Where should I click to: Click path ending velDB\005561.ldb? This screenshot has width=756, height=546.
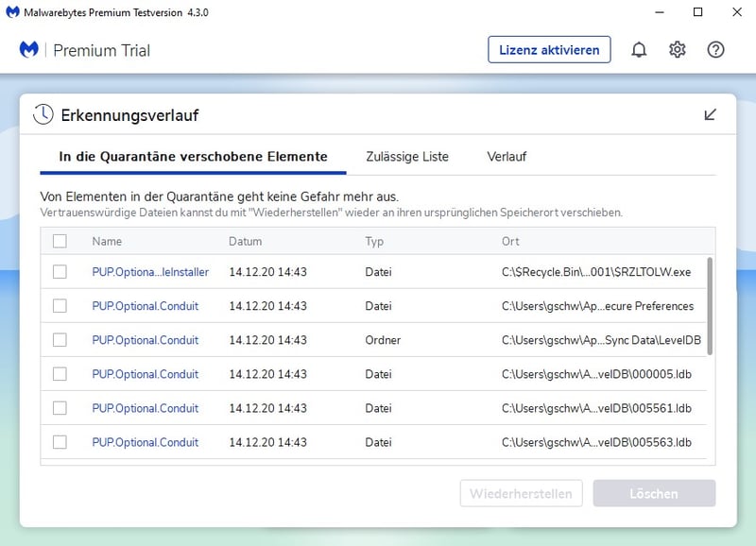click(596, 408)
